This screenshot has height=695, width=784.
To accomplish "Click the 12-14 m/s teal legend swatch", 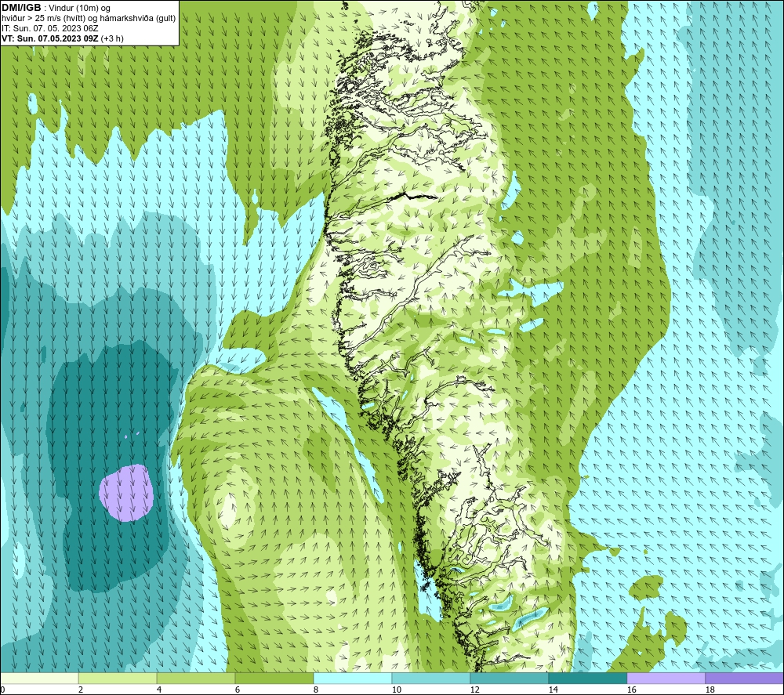I will [x=509, y=679].
